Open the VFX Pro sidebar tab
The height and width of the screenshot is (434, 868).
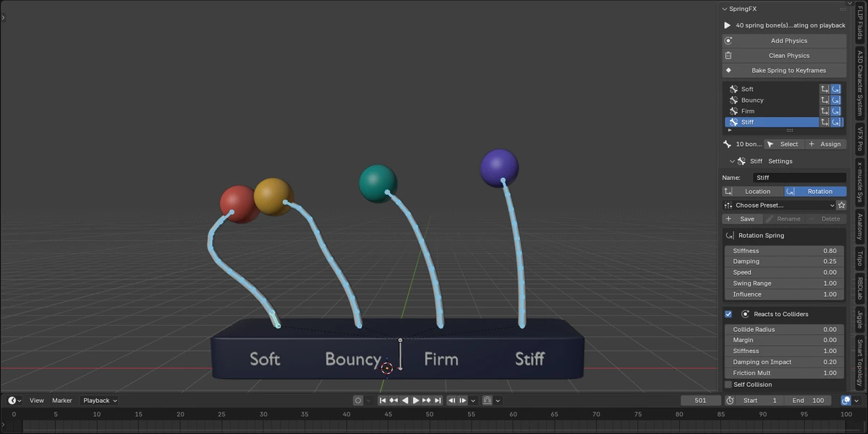pos(860,139)
